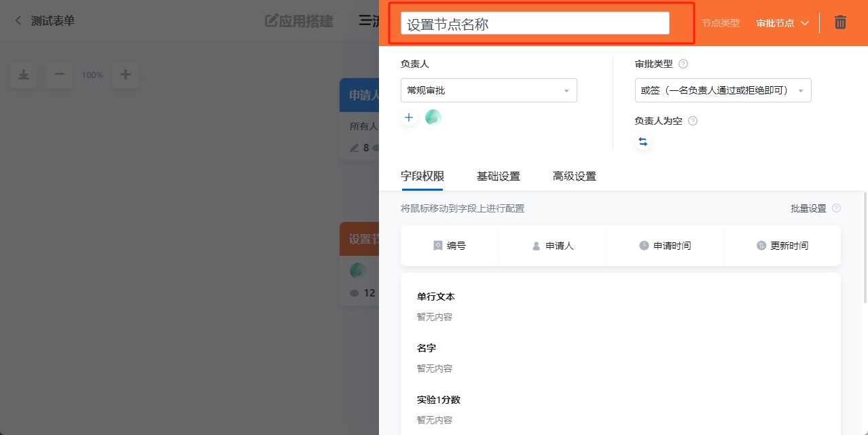Click the back arrow next to 测试表单
Screen dimensions: 868x435
point(16,20)
